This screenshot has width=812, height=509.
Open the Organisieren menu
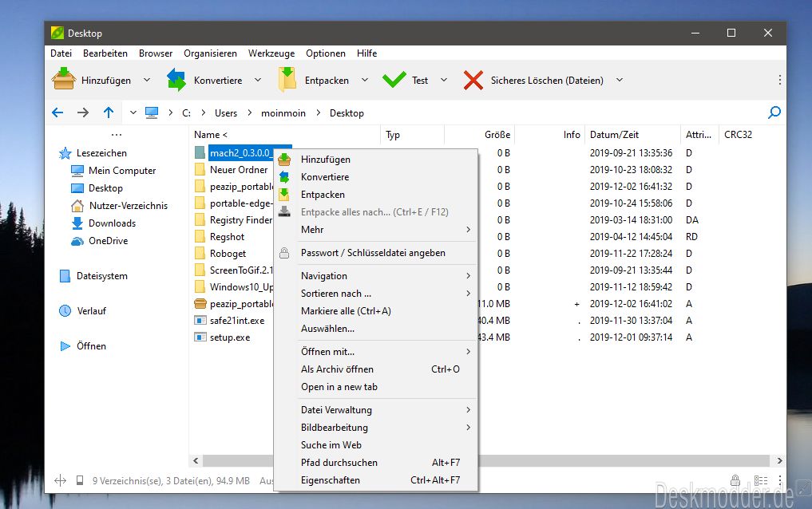pyautogui.click(x=210, y=53)
